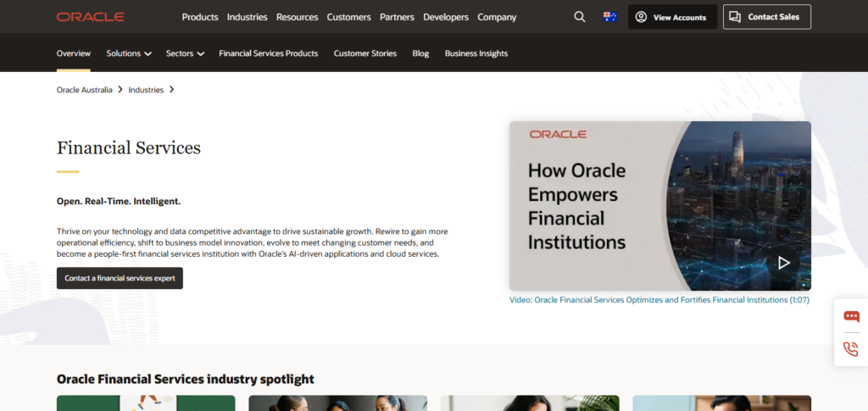Click 'Open. Real-Time. Intelligent.' tagline text
Screen dimensions: 868x411
[x=119, y=202]
